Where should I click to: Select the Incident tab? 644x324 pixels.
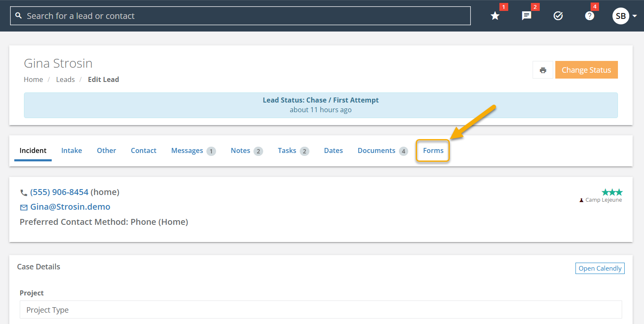click(33, 150)
